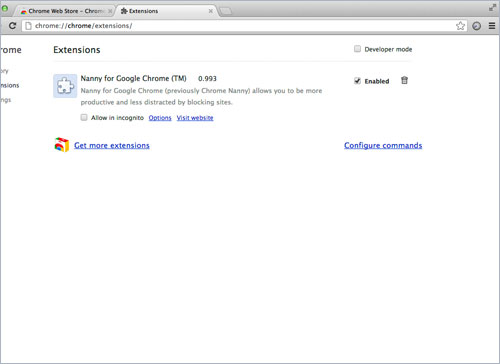Open a new tab
This screenshot has height=364, width=500.
pyautogui.click(x=226, y=11)
